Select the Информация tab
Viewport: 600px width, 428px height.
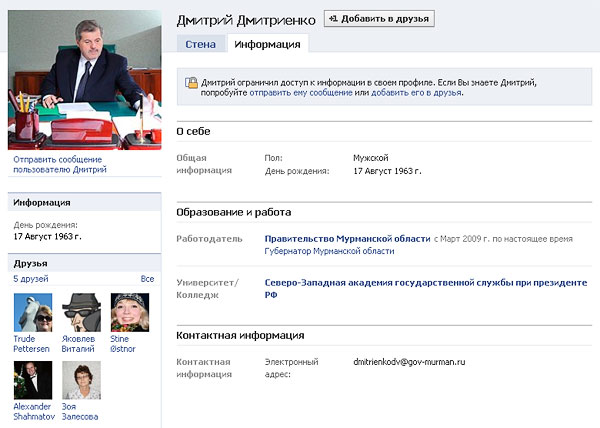[267, 44]
